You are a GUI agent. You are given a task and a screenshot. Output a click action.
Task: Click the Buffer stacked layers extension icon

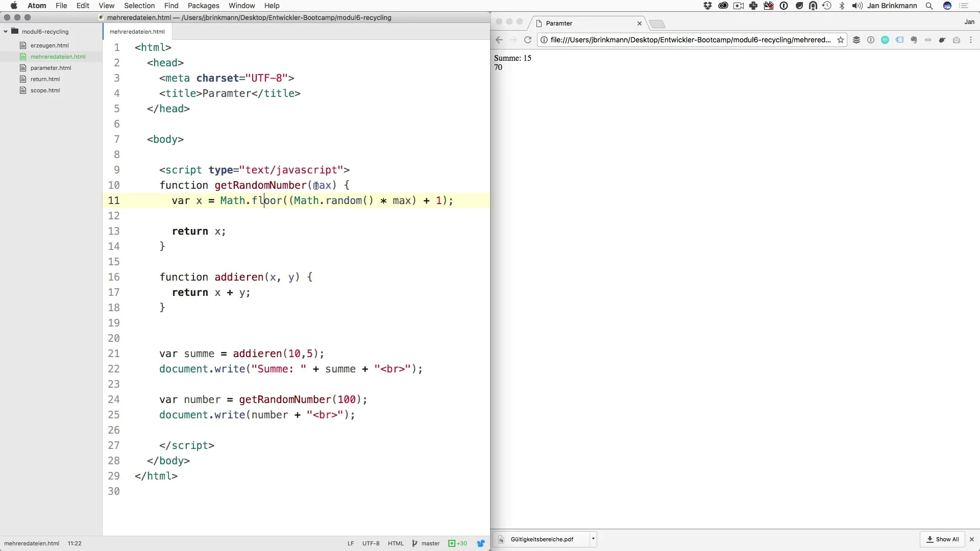(856, 40)
